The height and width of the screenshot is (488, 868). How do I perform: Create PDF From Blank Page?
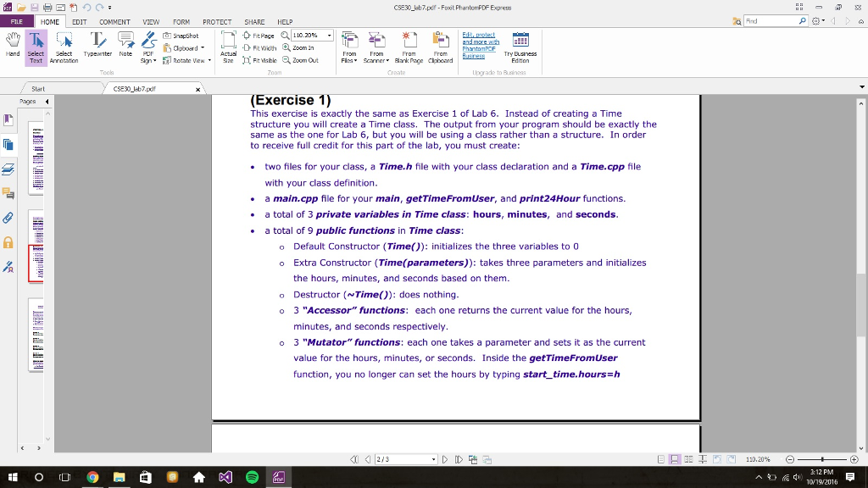pos(409,47)
